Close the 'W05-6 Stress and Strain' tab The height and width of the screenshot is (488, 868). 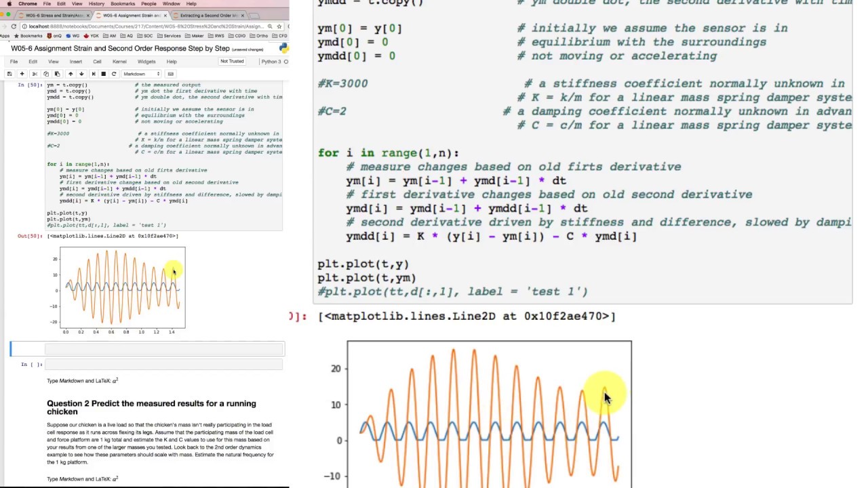coord(88,16)
